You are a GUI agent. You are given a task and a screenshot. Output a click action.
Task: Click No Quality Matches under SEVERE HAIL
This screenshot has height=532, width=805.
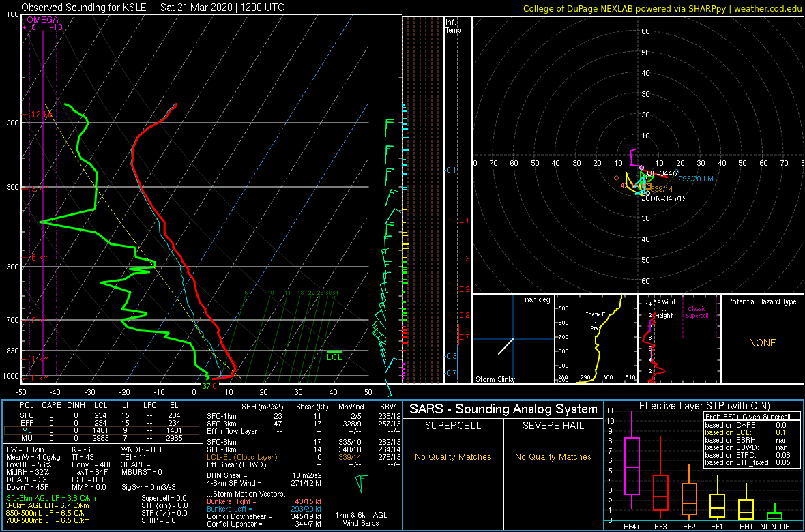(x=553, y=456)
